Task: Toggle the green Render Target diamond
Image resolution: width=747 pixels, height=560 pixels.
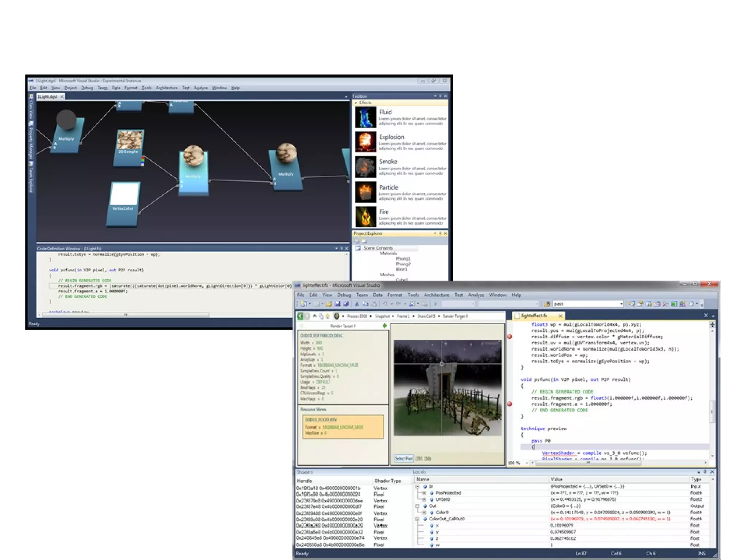Action: tap(384, 326)
